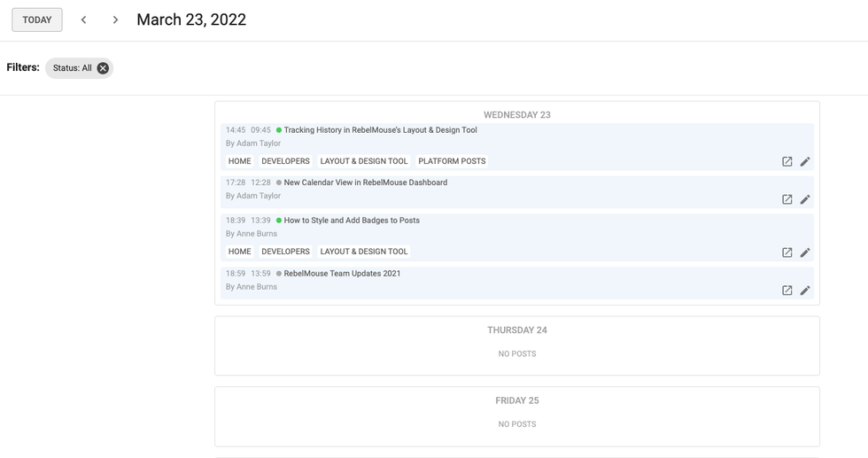Open Tracking History post in new tab icon
This screenshot has width=868, height=458.
[787, 161]
